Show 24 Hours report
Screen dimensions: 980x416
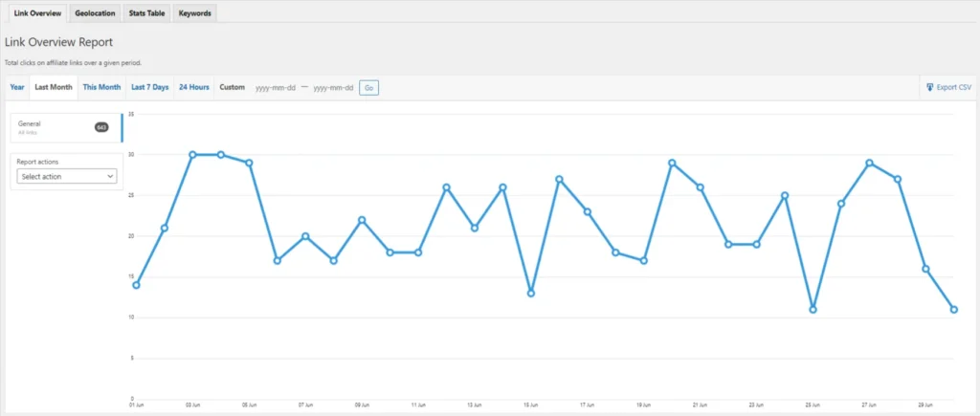[x=194, y=87]
